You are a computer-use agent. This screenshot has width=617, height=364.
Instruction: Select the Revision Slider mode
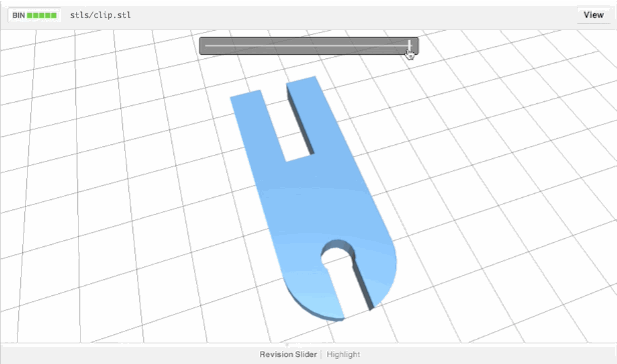tap(288, 354)
